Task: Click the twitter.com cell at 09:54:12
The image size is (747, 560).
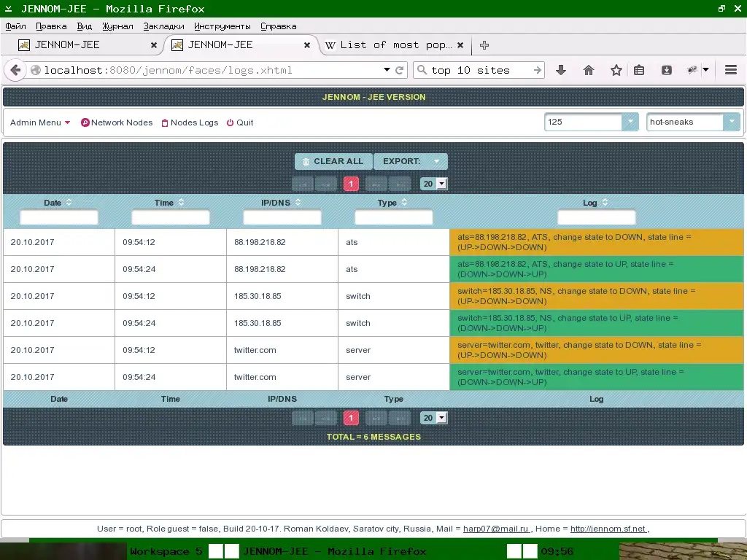Action: point(282,350)
